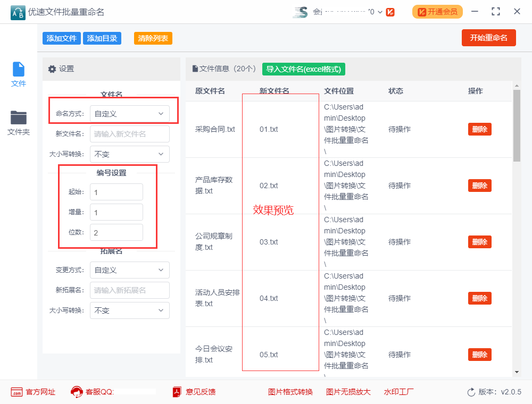
Task: Click 清除列表 button
Action: [153, 38]
